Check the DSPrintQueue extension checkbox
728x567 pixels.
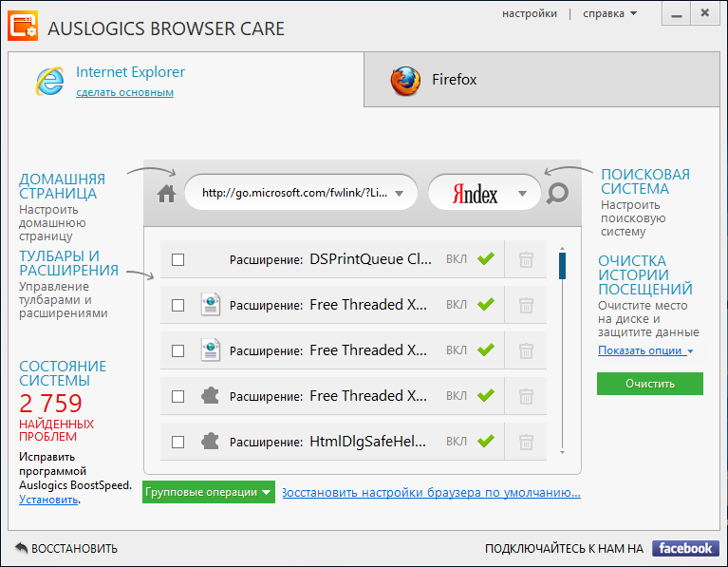coord(177,259)
